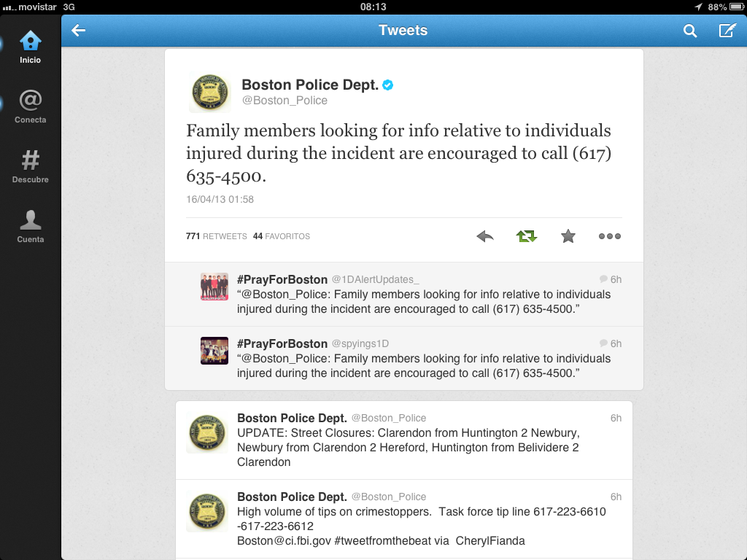Favorite the tweet with the star icon

[x=568, y=236]
